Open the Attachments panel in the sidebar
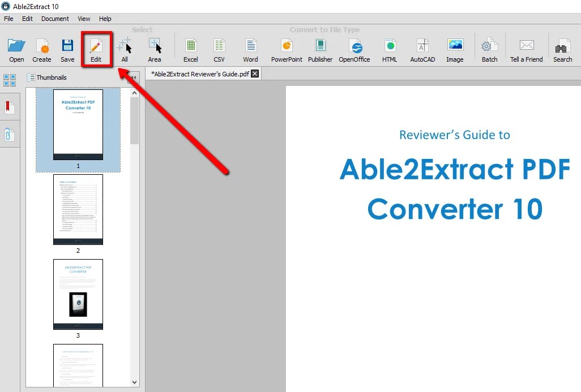Viewport: 581px width, 392px height. click(x=9, y=134)
